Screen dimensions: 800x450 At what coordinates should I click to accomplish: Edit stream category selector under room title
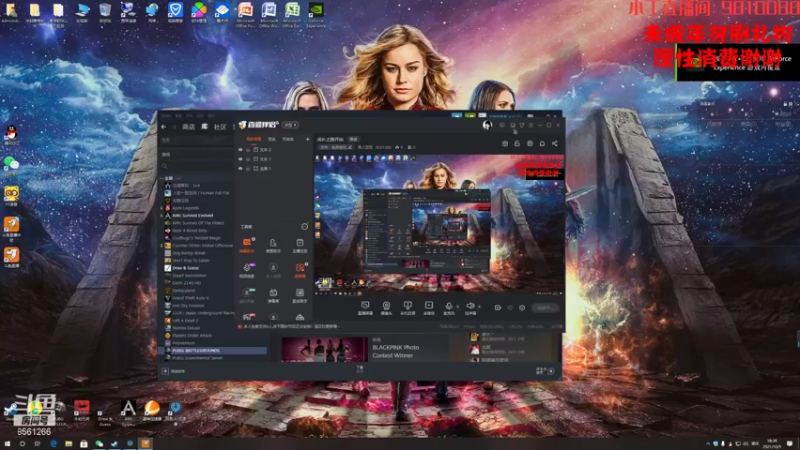coord(335,147)
